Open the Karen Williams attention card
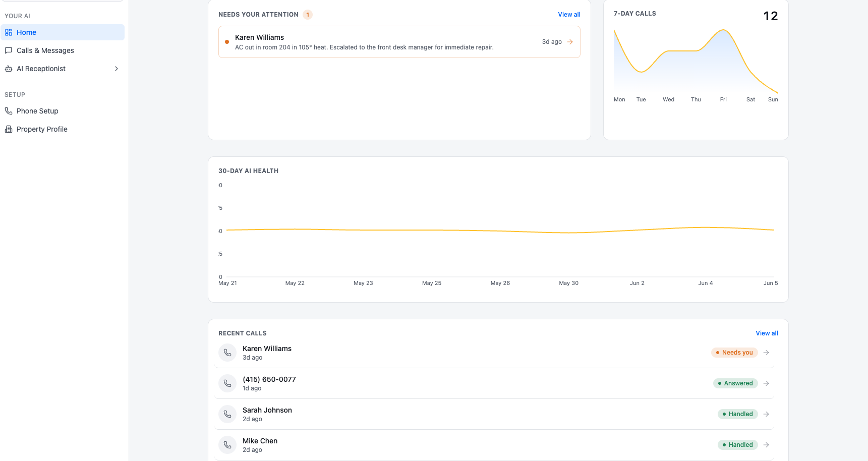This screenshot has width=868, height=461. coord(399,42)
